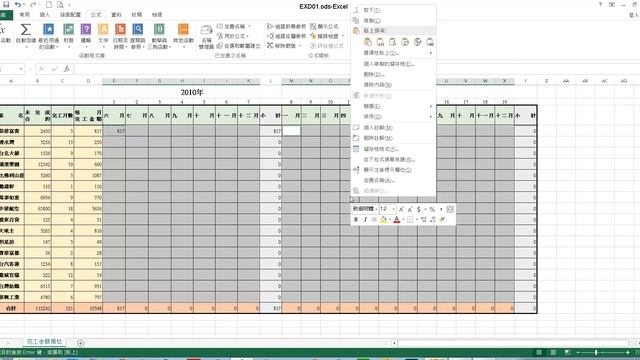The image size is (640, 360).
Task: Click the Paste Transpose option icon
Action: (405, 42)
